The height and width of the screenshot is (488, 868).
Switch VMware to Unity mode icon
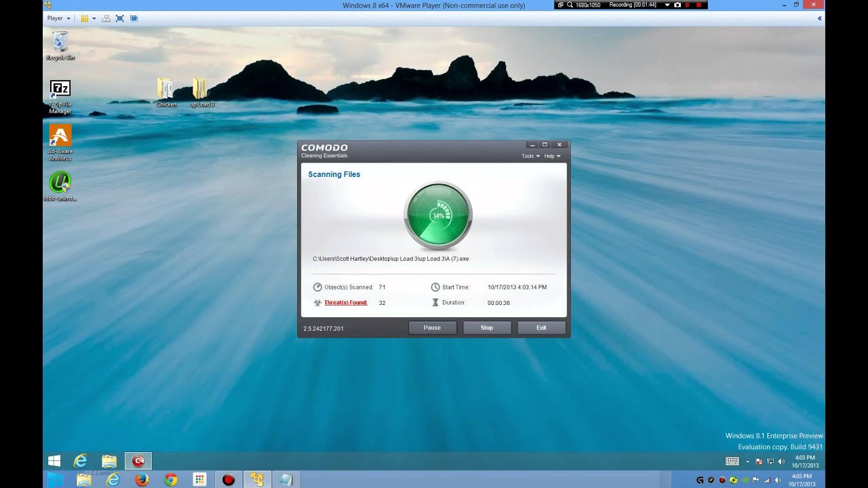(134, 18)
